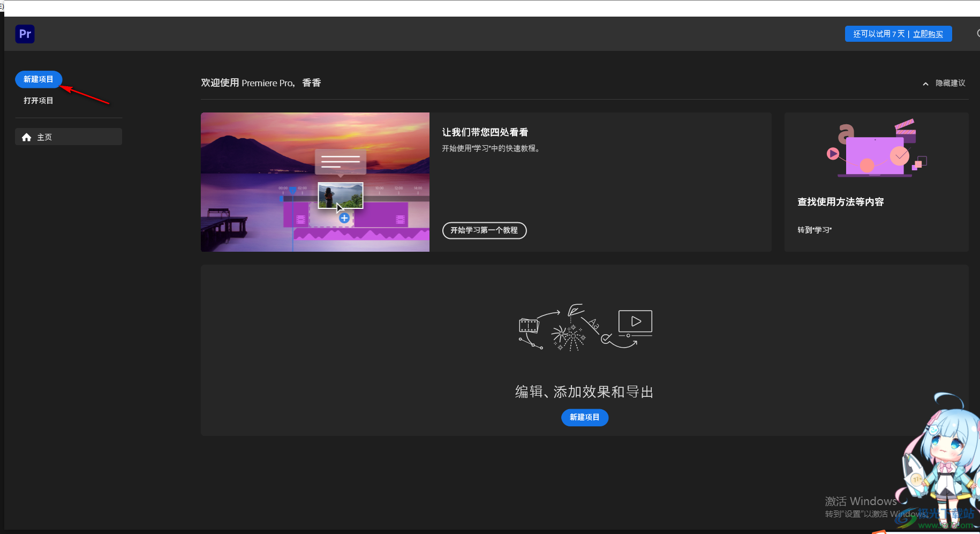Viewport: 980px width, 534px height.
Task: Click 隐藏建议 to hide the suggestions
Action: (950, 83)
